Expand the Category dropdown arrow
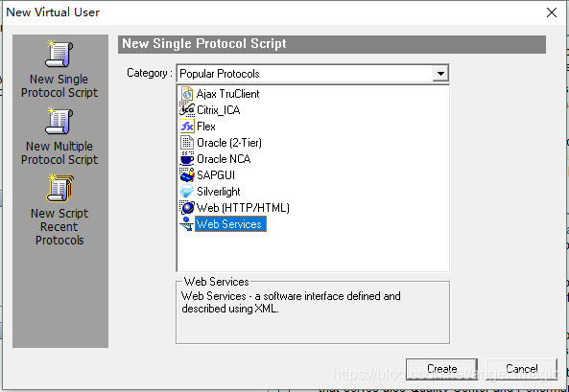This screenshot has height=392, width=569. [440, 74]
